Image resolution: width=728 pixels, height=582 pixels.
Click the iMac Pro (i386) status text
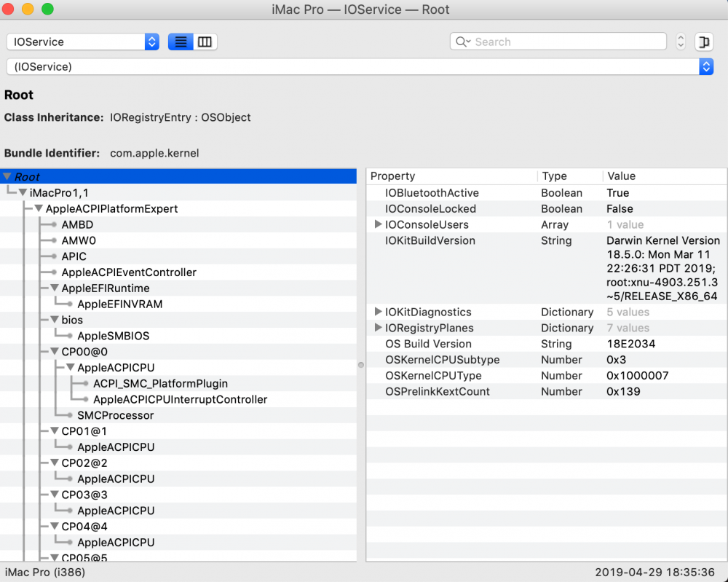[45, 573]
